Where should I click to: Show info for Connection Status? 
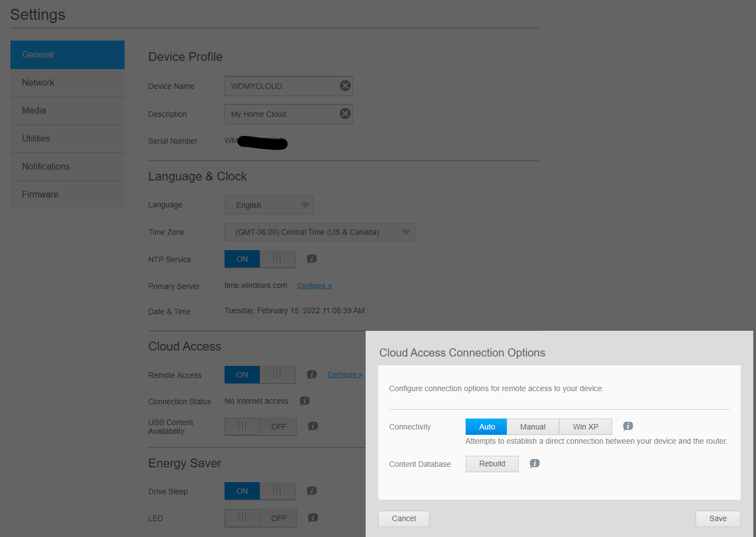[305, 401]
